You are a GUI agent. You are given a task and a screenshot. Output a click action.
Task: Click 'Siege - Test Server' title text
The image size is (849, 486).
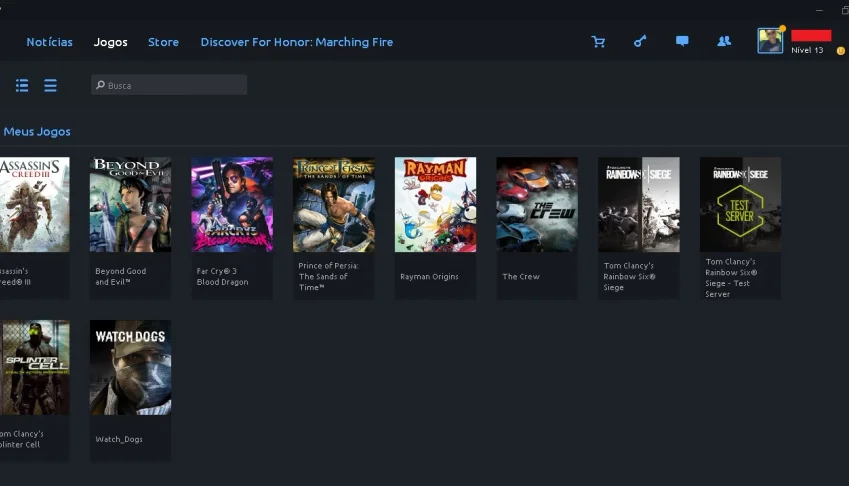point(727,288)
